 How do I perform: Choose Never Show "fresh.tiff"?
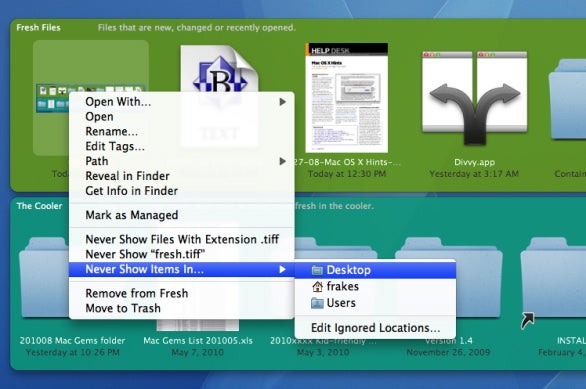(182, 254)
